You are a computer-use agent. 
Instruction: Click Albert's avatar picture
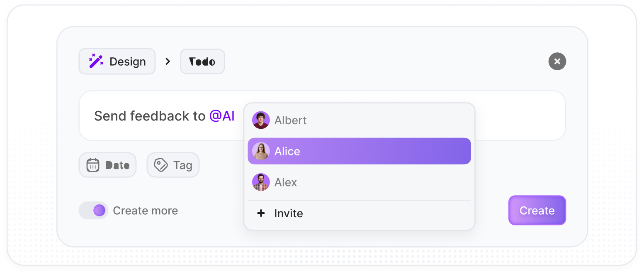(x=261, y=120)
